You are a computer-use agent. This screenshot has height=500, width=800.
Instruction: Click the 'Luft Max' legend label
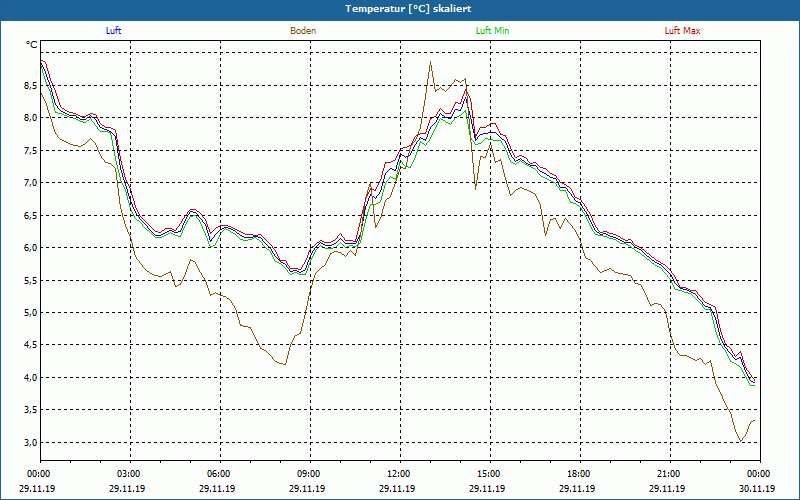(x=682, y=31)
